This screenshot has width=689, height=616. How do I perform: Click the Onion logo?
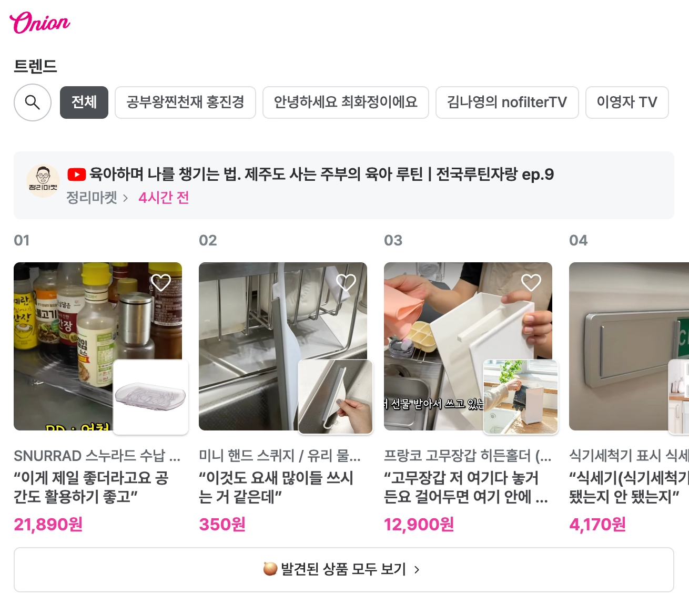tap(39, 23)
